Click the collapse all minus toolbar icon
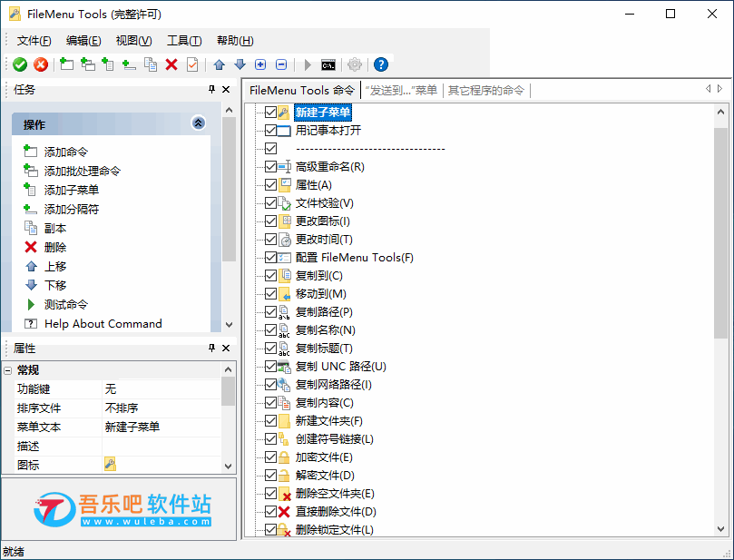The width and height of the screenshot is (734, 560). click(x=281, y=64)
